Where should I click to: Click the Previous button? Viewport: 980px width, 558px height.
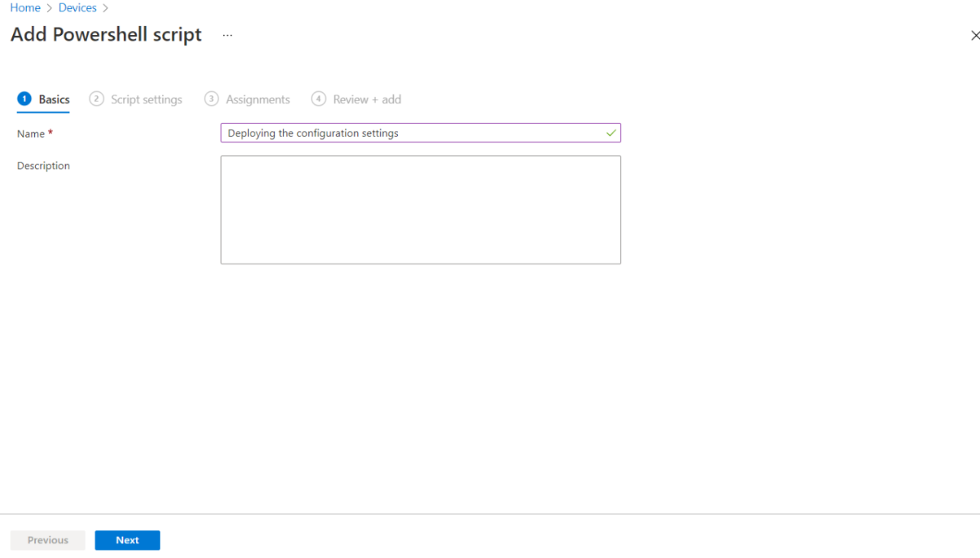48,540
